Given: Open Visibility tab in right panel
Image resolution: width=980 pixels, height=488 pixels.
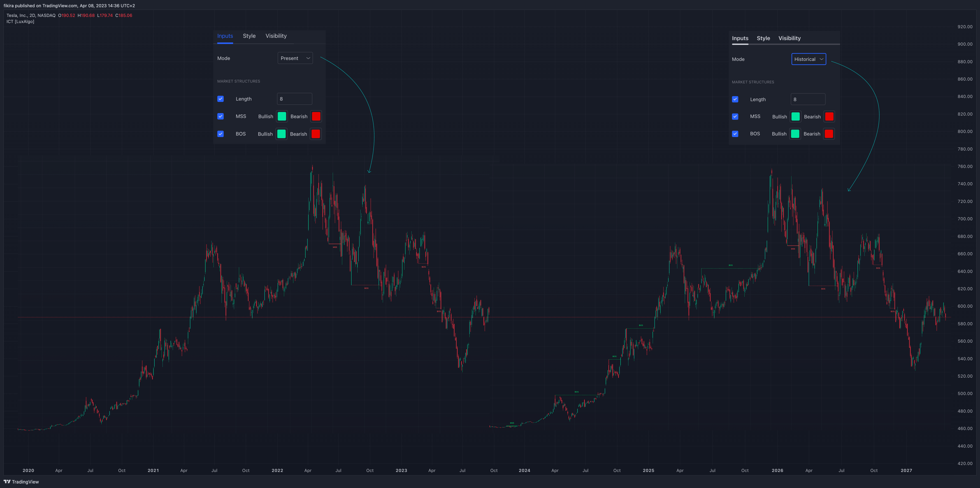Looking at the screenshot, I should pyautogui.click(x=790, y=38).
